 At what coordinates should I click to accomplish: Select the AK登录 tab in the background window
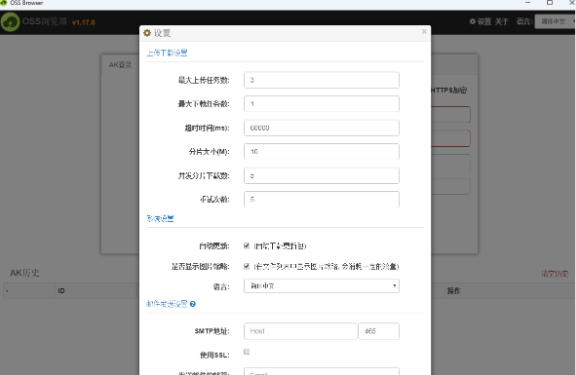pos(120,65)
